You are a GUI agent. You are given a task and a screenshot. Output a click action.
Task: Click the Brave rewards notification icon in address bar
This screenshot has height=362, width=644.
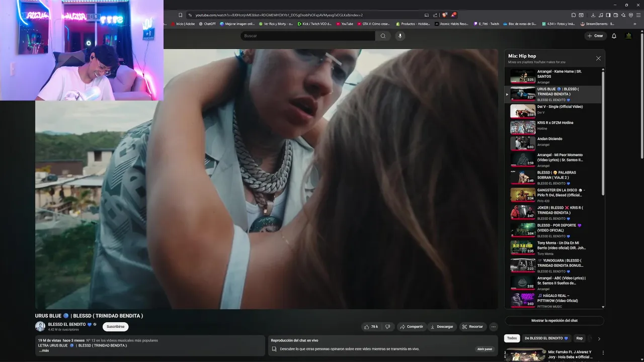(x=453, y=15)
